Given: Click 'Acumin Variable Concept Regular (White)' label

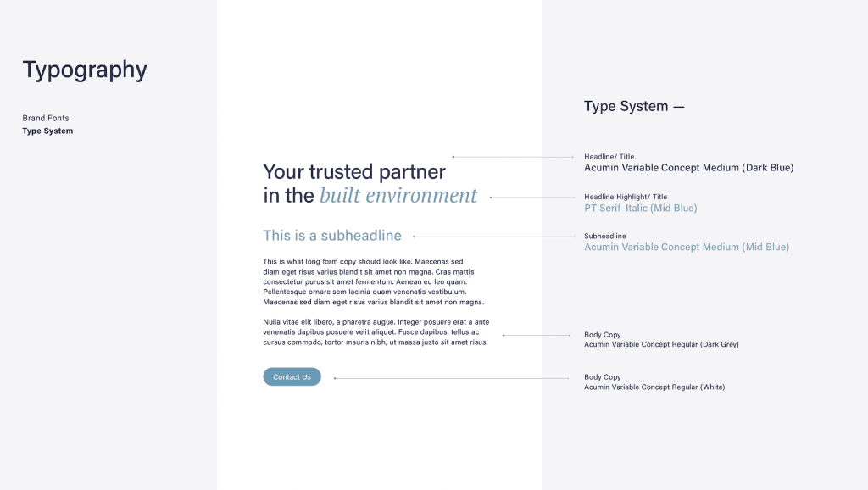Looking at the screenshot, I should [654, 387].
